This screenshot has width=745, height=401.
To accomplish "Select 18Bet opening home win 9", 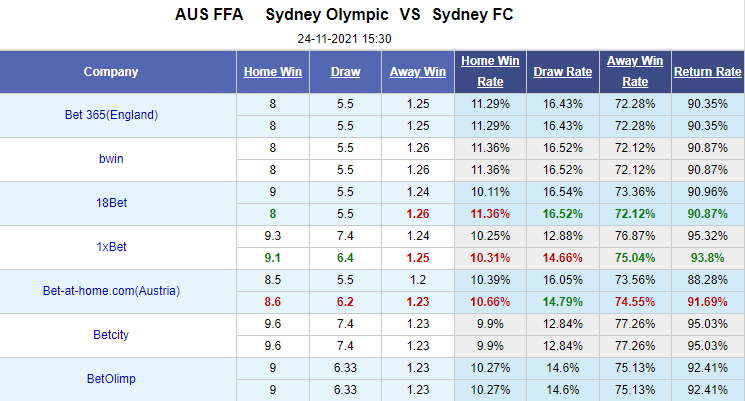I will point(273,192).
